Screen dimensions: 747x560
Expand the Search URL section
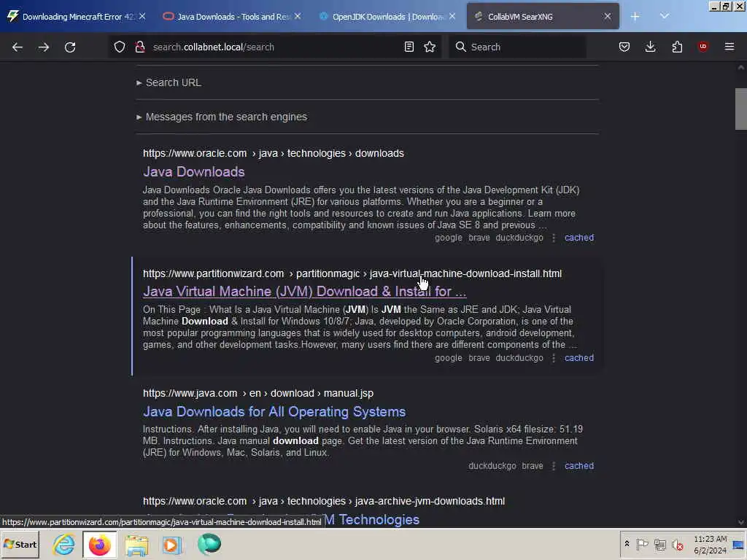[x=169, y=82]
